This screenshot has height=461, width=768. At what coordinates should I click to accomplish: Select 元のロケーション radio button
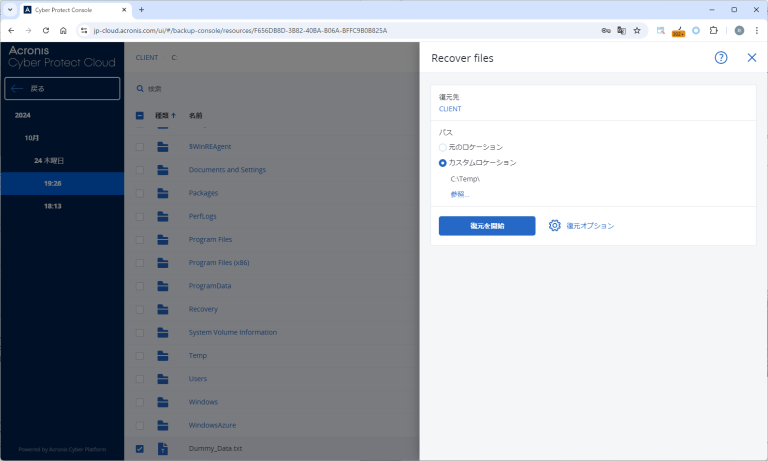[443, 147]
